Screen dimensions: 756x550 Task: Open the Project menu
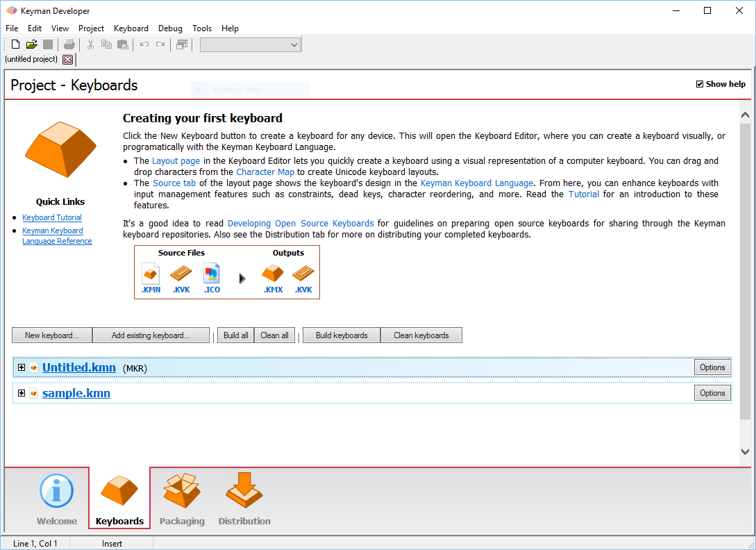pos(91,28)
